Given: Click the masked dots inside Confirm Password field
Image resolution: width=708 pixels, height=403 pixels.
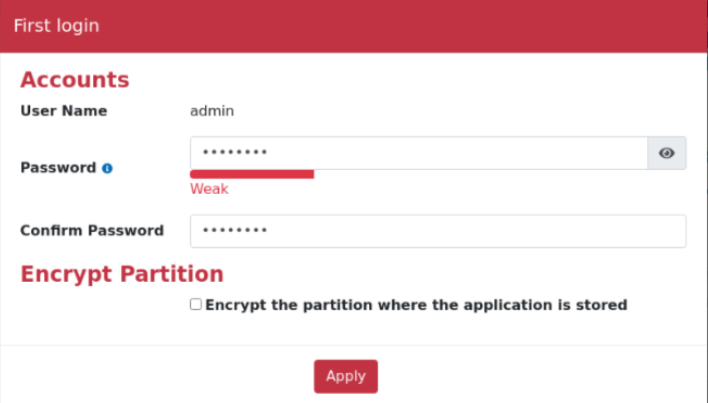Looking at the screenshot, I should (x=235, y=231).
